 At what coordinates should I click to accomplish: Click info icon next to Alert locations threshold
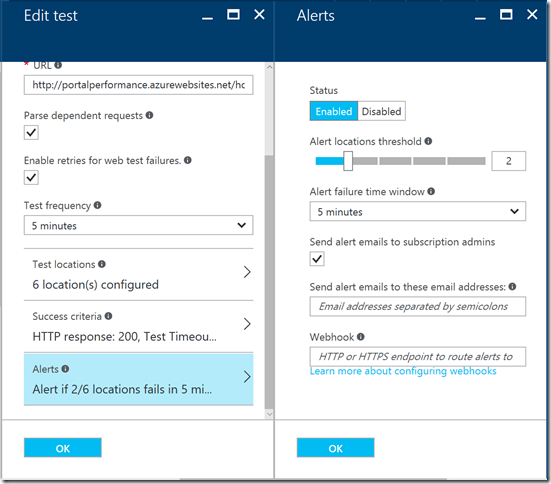pyautogui.click(x=428, y=141)
